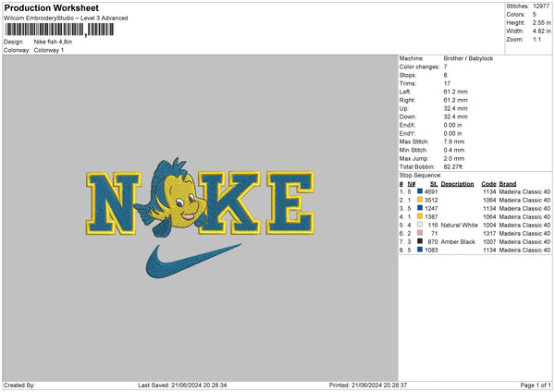This screenshot has width=555, height=392.
Task: Click the letter E in the design
Action: coord(290,202)
